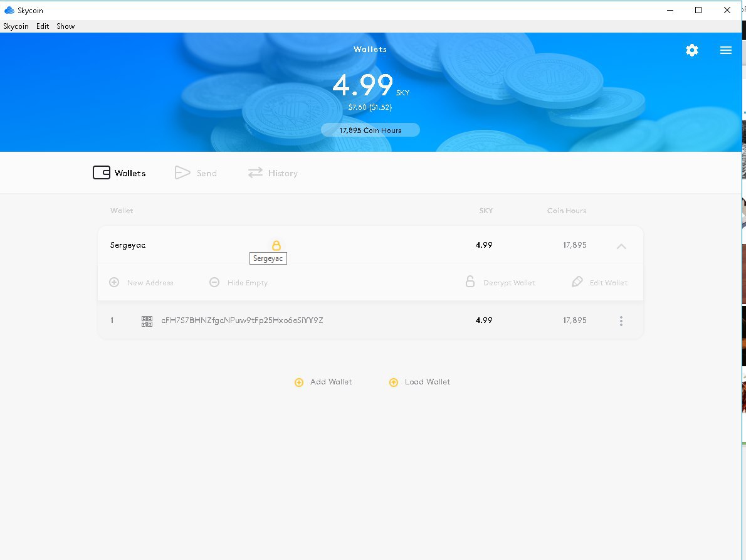The image size is (746, 560).
Task: Click the SKY column header
Action: click(486, 210)
